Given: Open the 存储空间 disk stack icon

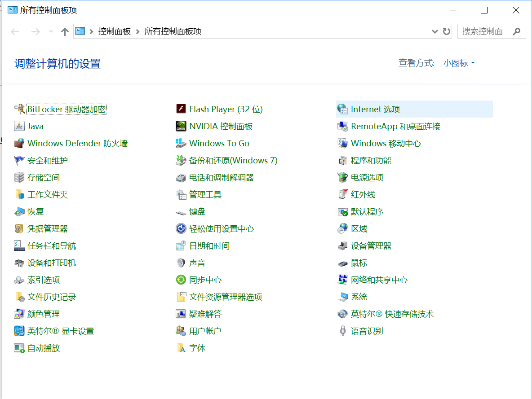Looking at the screenshot, I should click(19, 177).
